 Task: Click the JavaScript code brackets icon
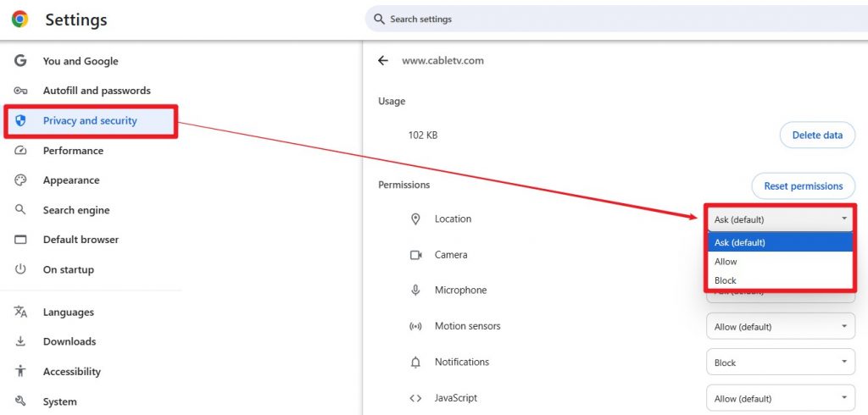(x=415, y=398)
